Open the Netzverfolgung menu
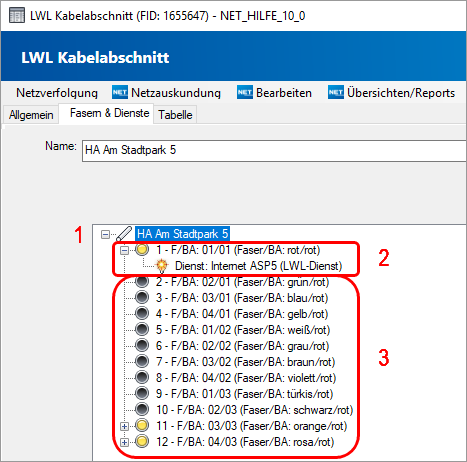Viewport: 467px width, 462px height. pyautogui.click(x=57, y=93)
